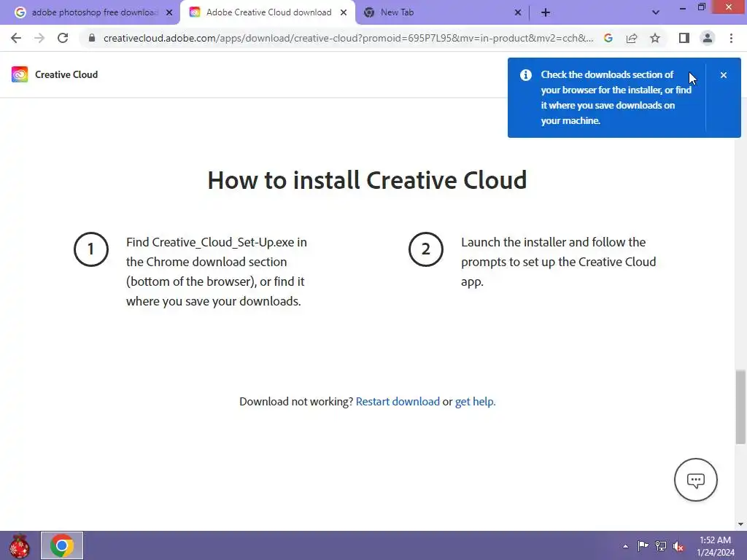Click the get help link

[476, 402]
